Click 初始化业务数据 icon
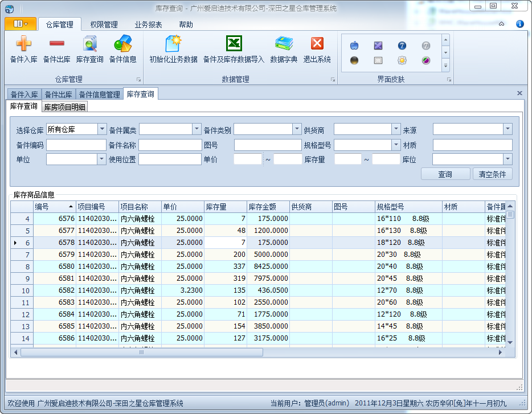 coord(173,43)
